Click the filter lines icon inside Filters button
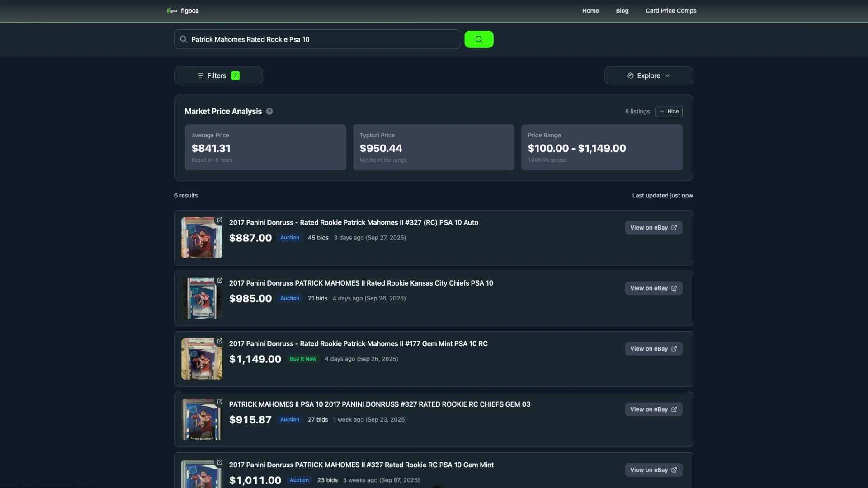The width and height of the screenshot is (868, 488). coord(201,75)
